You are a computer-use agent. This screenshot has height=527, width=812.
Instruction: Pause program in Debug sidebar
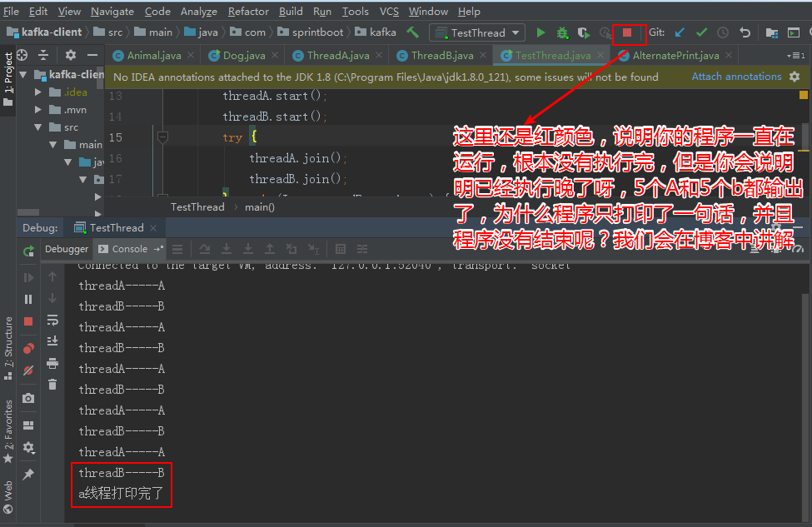pos(28,299)
